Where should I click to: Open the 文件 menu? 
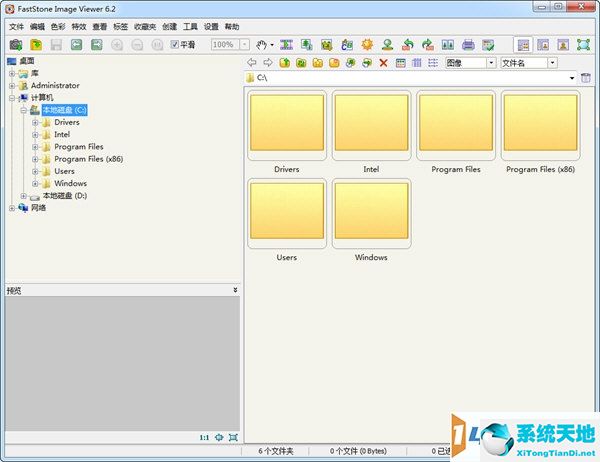(x=16, y=26)
